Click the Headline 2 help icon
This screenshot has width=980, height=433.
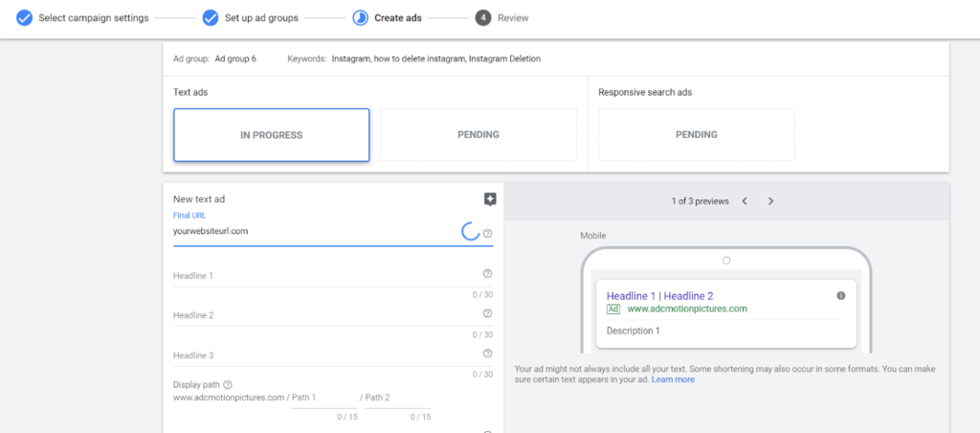click(x=487, y=313)
